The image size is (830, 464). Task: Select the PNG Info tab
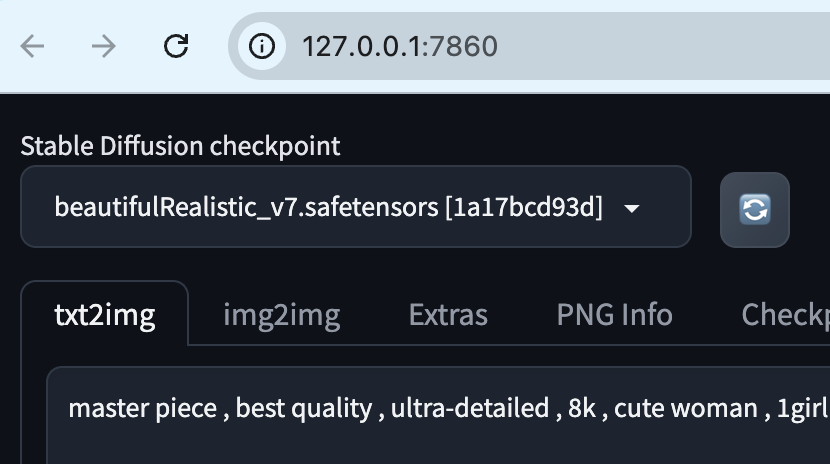point(615,315)
